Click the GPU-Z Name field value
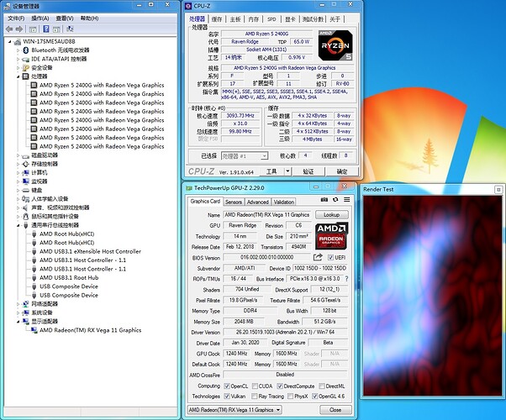Image resolution: width=506 pixels, height=420 pixels. point(267,215)
